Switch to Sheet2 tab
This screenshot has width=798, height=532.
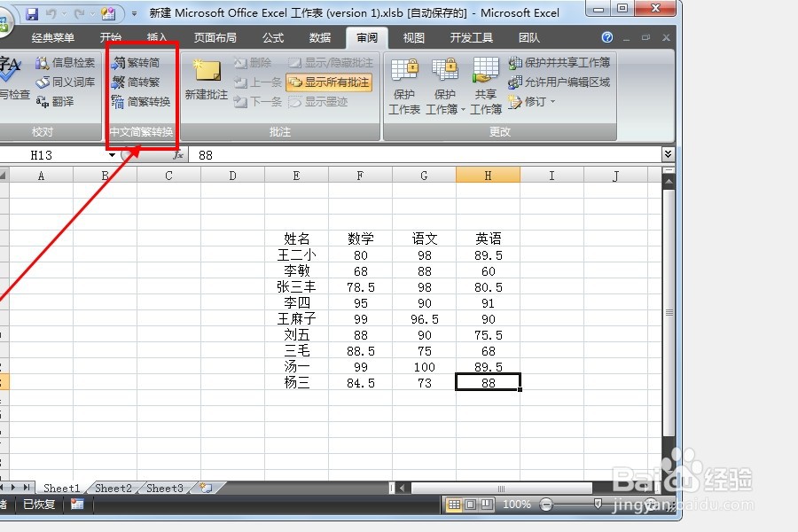[x=113, y=489]
